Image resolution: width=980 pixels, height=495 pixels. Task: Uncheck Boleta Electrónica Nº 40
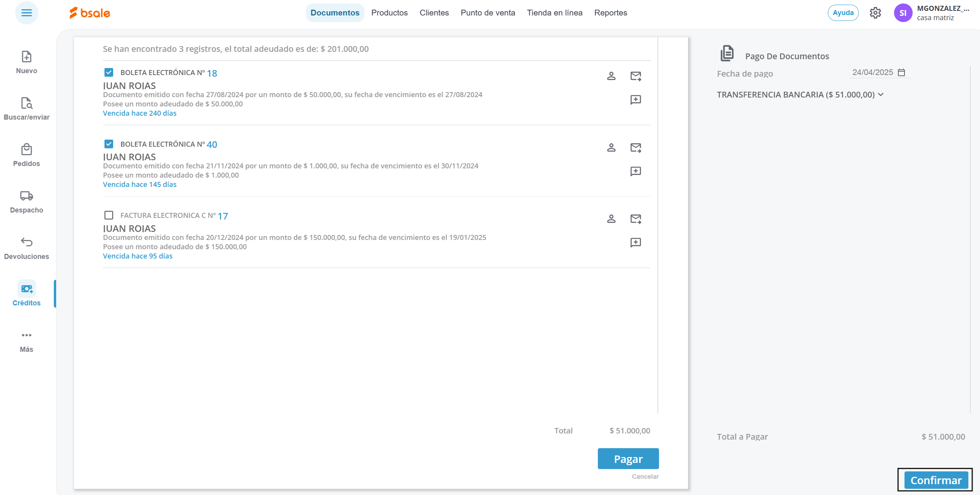(109, 144)
